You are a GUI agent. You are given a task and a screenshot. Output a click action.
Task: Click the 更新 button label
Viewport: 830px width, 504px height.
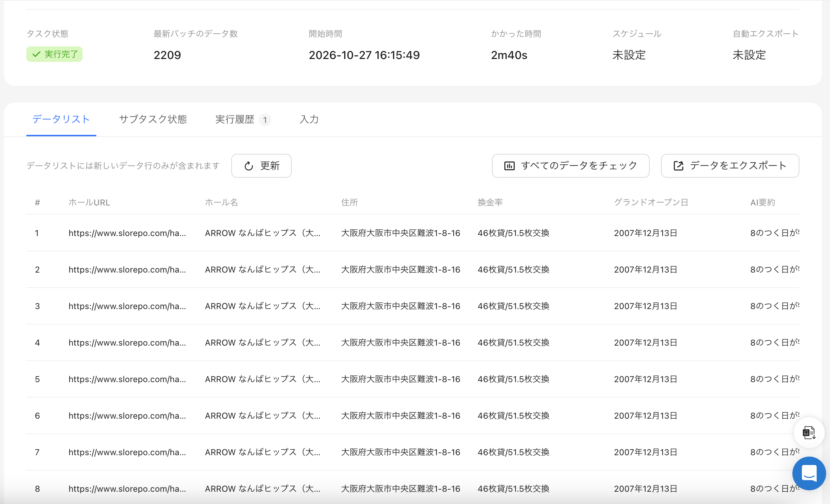[270, 166]
